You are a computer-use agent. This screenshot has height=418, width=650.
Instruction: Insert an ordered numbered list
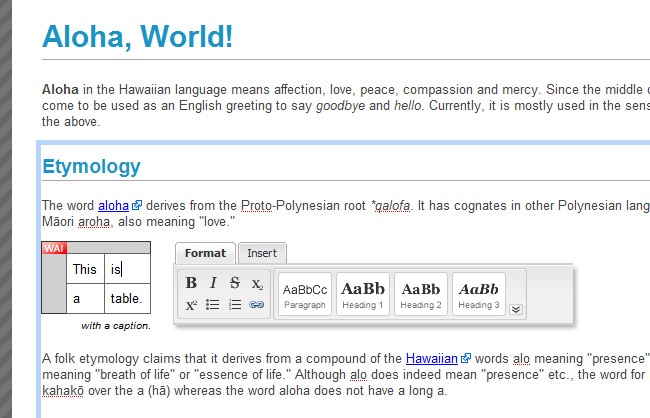[x=235, y=305]
